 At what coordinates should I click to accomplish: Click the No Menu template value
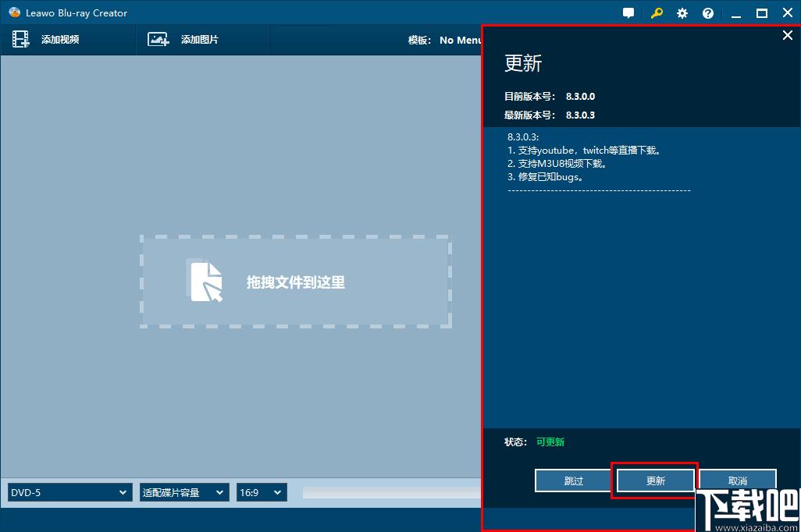[460, 40]
